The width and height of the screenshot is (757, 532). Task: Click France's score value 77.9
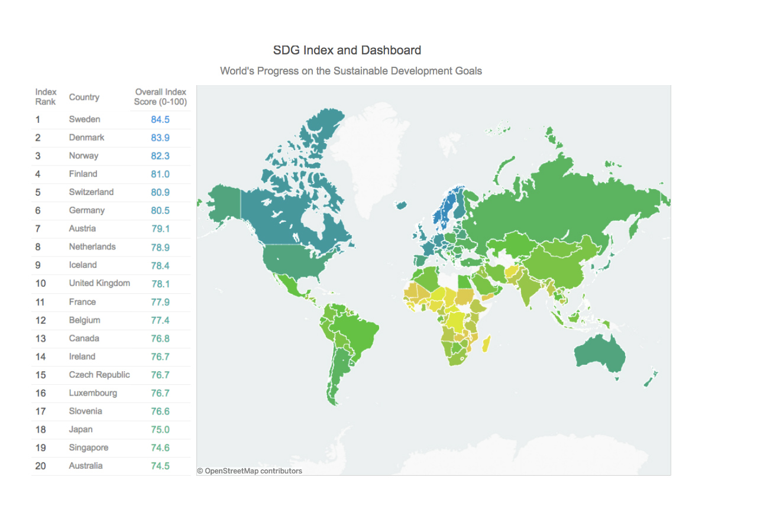(x=161, y=301)
